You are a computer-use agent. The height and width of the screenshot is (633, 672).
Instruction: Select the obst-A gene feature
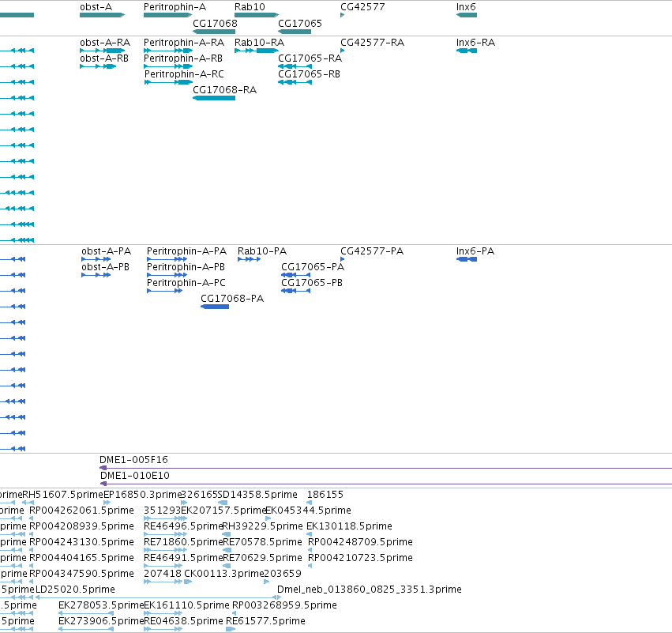click(x=102, y=15)
